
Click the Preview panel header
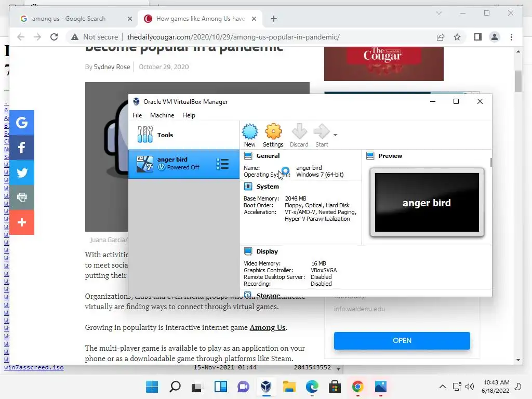click(x=390, y=156)
